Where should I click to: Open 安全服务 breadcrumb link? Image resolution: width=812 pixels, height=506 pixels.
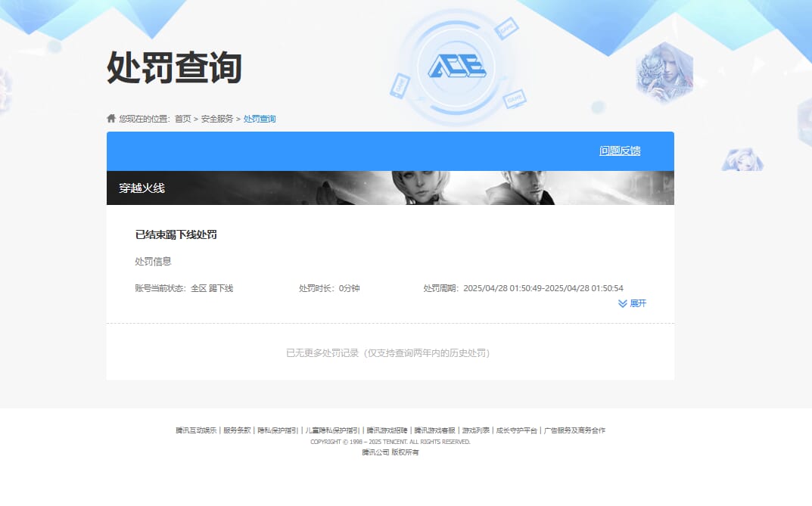(217, 119)
